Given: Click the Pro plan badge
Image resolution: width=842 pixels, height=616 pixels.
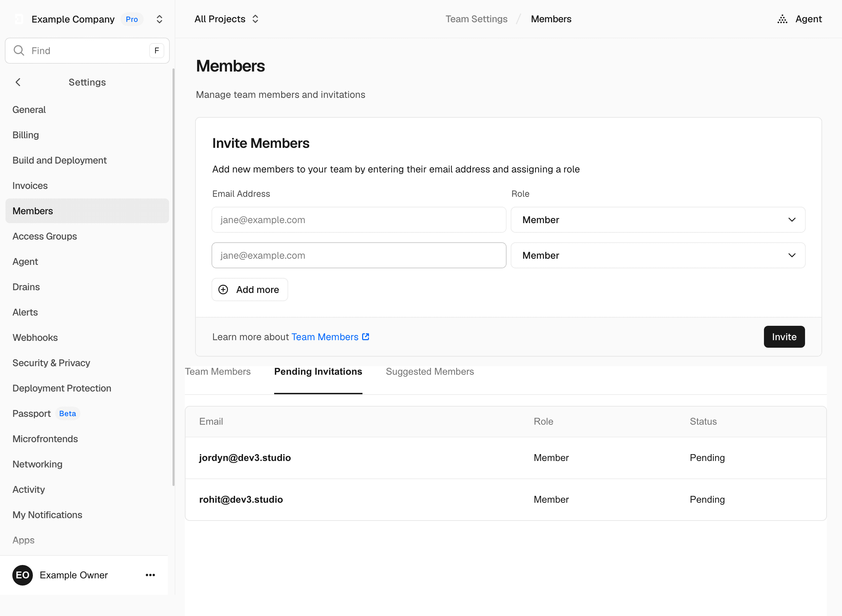Looking at the screenshot, I should click(132, 19).
